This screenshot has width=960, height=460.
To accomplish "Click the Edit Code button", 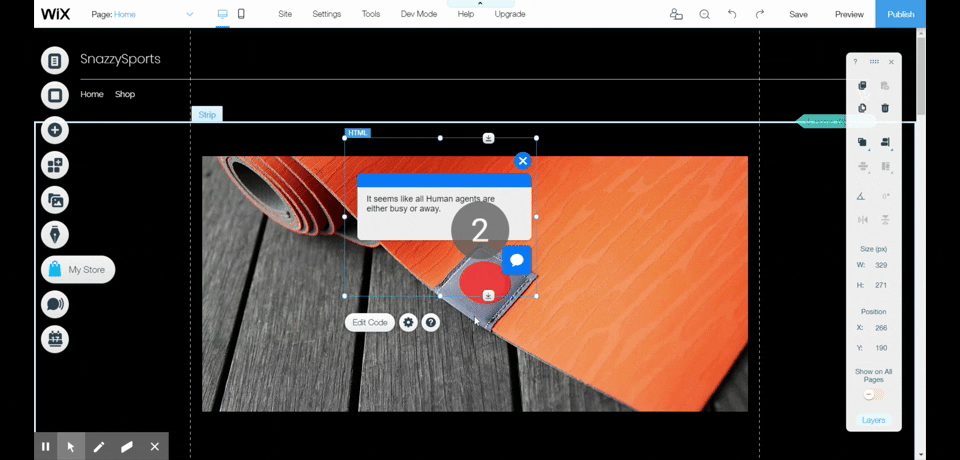I will pos(370,322).
